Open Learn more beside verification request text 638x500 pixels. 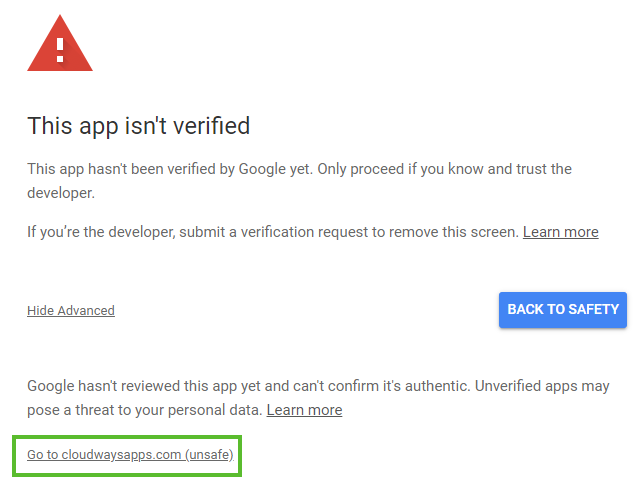click(560, 232)
